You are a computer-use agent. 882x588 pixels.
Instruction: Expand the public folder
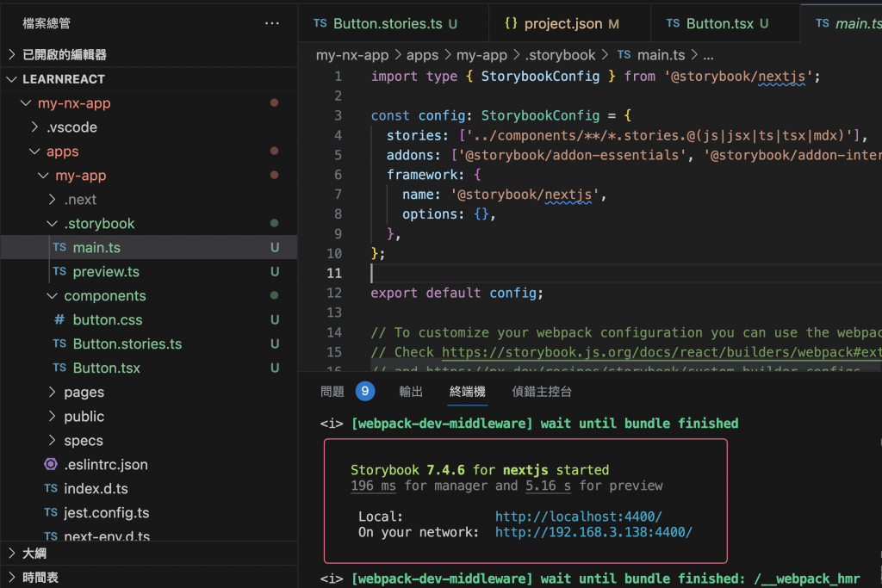(53, 416)
